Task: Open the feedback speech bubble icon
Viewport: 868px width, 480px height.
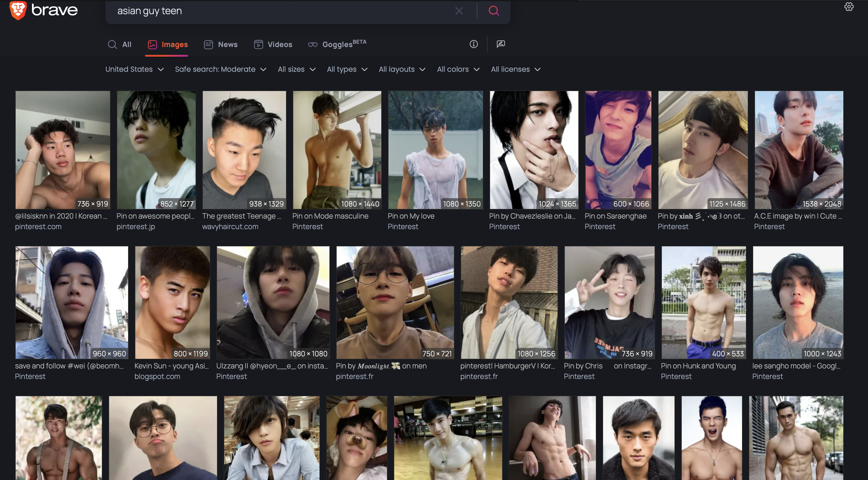Action: click(501, 44)
